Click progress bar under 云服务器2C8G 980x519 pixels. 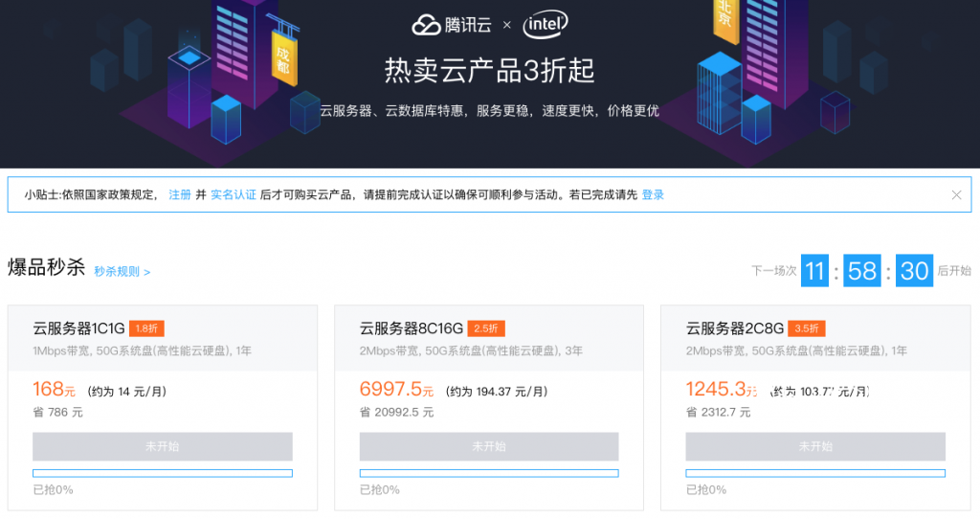[815, 473]
